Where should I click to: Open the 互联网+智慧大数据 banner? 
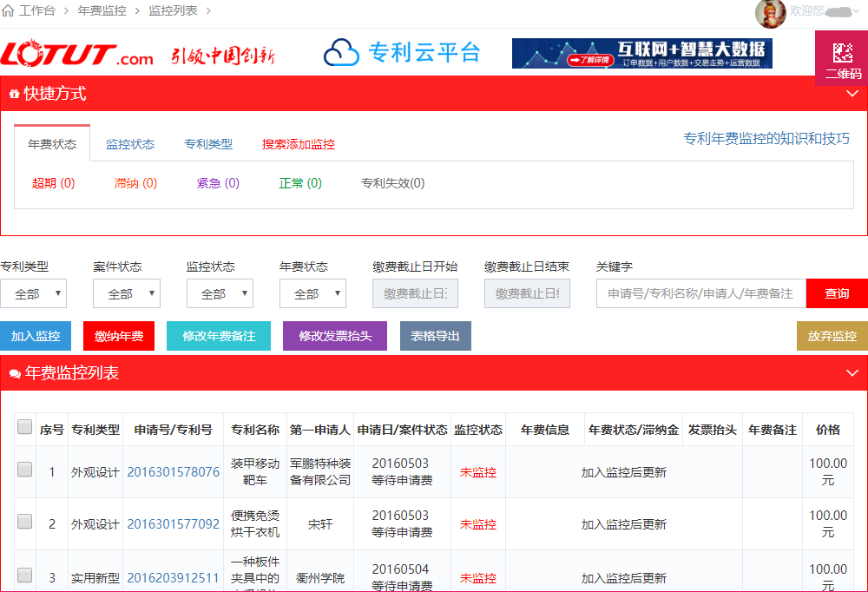[641, 53]
